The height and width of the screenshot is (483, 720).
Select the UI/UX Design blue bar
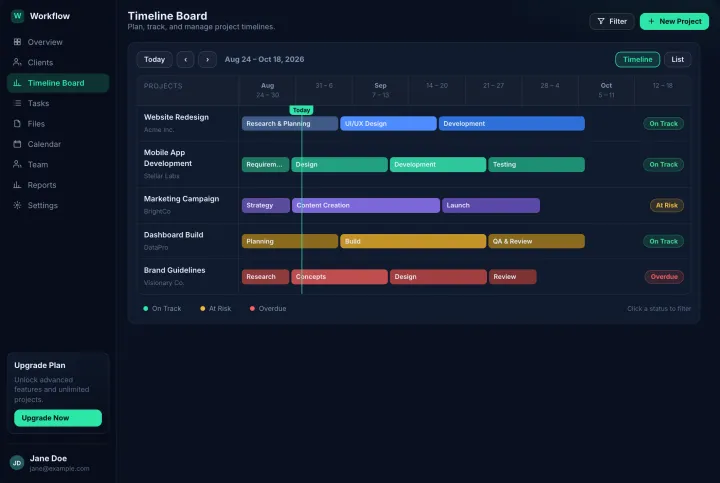tap(388, 124)
